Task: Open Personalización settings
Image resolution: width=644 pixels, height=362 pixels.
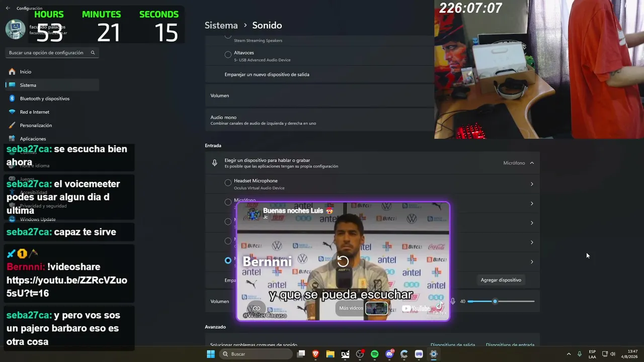Action: [52, 125]
